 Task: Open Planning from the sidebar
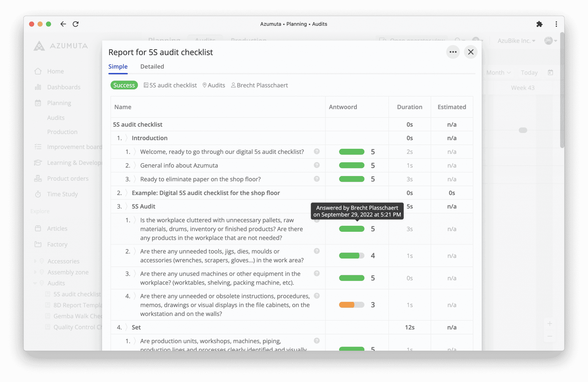click(59, 103)
